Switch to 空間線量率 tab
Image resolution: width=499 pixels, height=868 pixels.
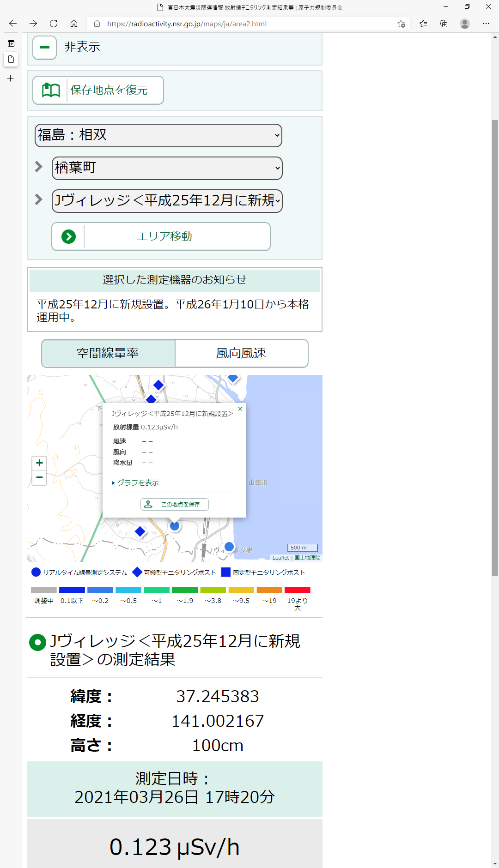click(108, 354)
